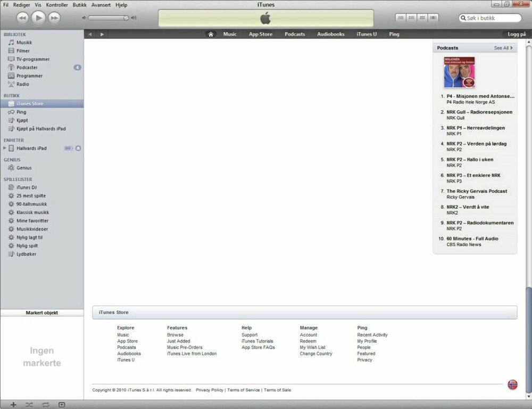This screenshot has height=409, width=532.
Task: Open the Audiobooks store tab
Action: point(331,34)
